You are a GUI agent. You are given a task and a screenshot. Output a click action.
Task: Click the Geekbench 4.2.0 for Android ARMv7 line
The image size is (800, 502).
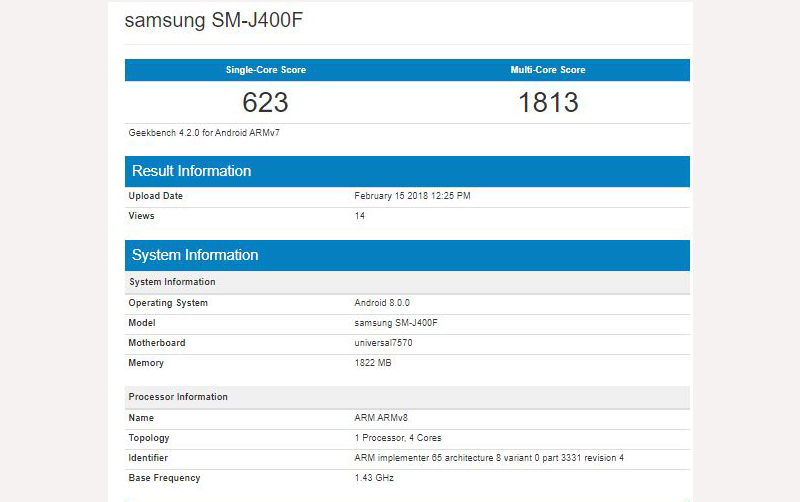[204, 133]
